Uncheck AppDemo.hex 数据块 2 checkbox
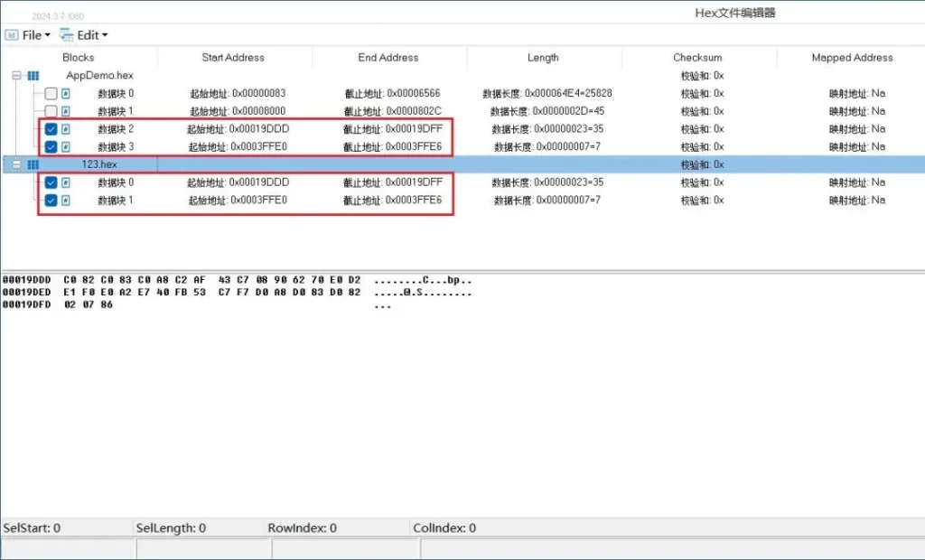 tap(51, 129)
